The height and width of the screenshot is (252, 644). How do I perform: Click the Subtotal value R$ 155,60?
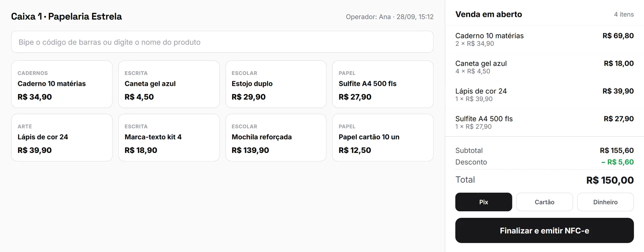[x=617, y=151]
